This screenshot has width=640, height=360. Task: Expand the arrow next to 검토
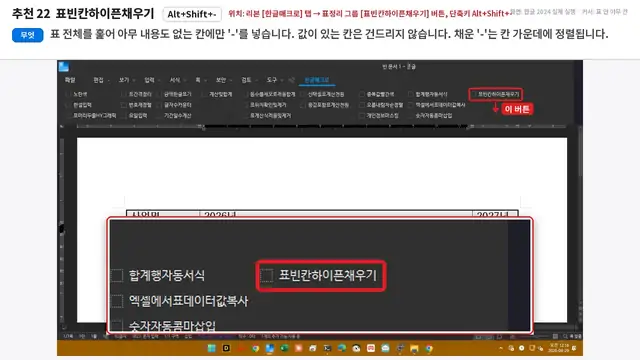point(256,80)
